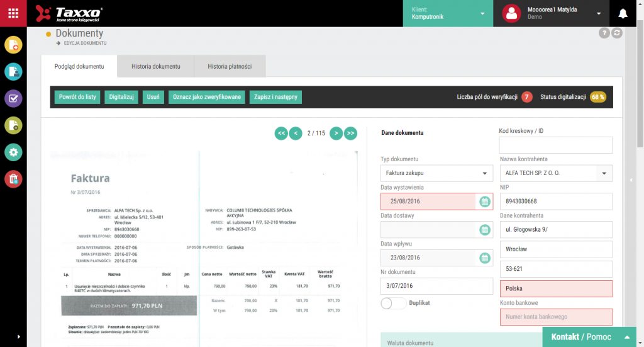
Task: Go to next document page
Action: (336, 134)
